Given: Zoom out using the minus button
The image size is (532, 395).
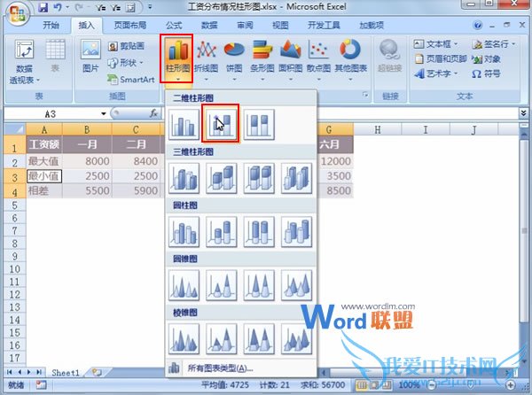Looking at the screenshot, I should 432,385.
